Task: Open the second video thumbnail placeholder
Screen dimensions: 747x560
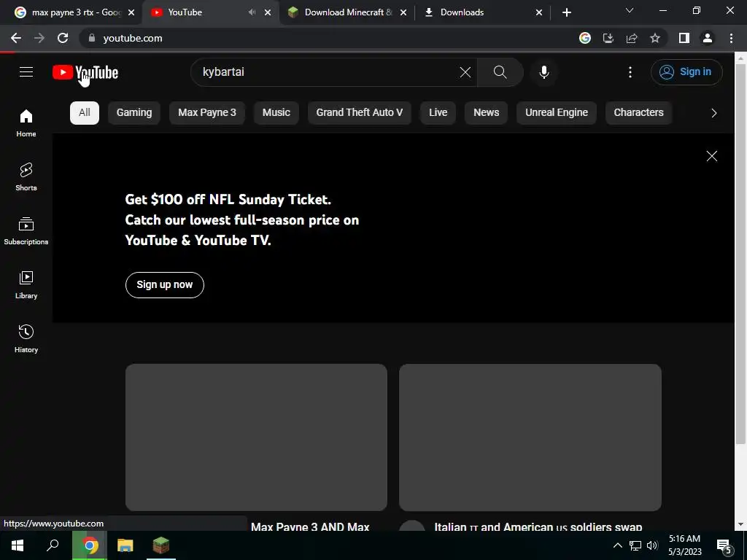Action: 530,437
